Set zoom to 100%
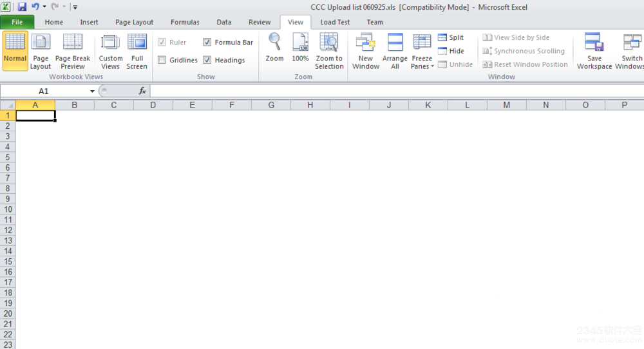644x349 pixels. pos(300,47)
